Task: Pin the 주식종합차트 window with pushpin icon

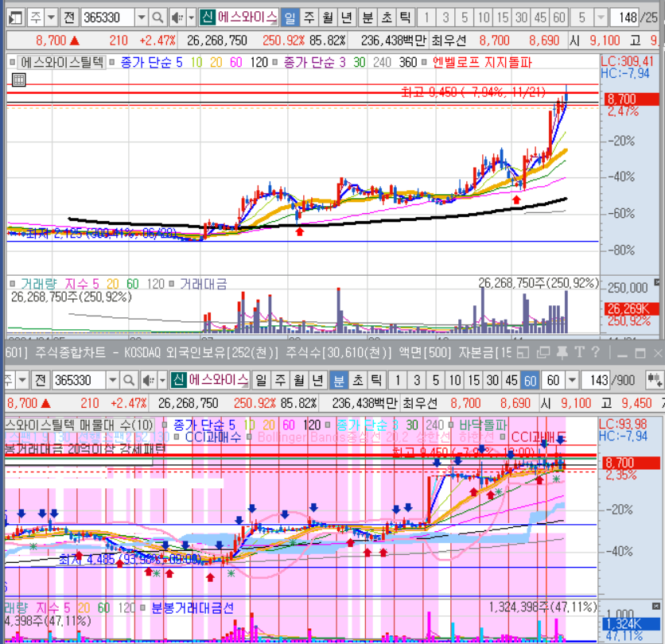Action: click(x=562, y=352)
